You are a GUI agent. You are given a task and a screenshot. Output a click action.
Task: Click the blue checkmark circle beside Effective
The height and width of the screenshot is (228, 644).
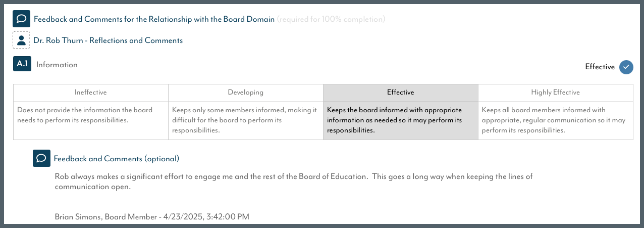(x=626, y=67)
